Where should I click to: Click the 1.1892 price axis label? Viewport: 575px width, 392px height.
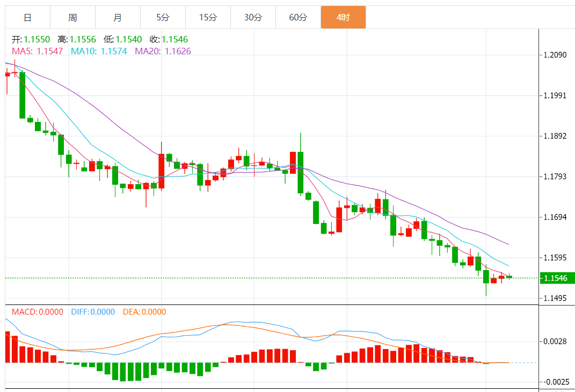(555, 136)
